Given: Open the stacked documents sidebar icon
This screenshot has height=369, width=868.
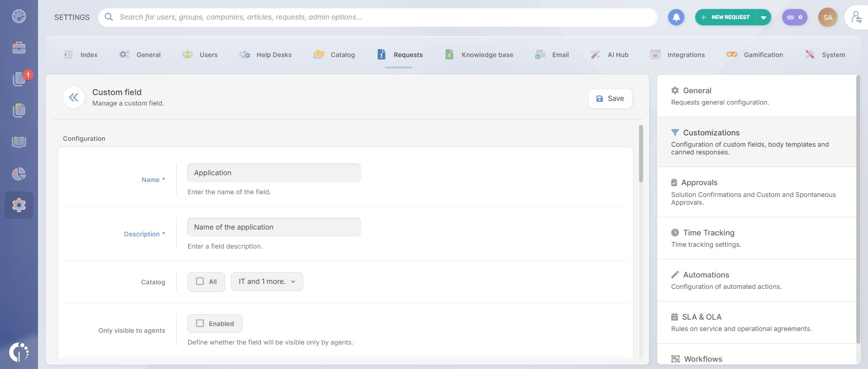Looking at the screenshot, I should click(x=19, y=110).
